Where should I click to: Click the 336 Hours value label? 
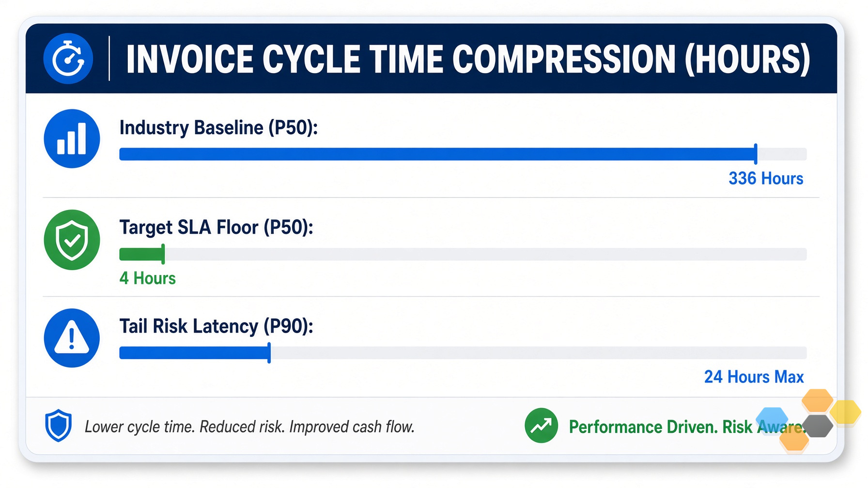coord(766,179)
